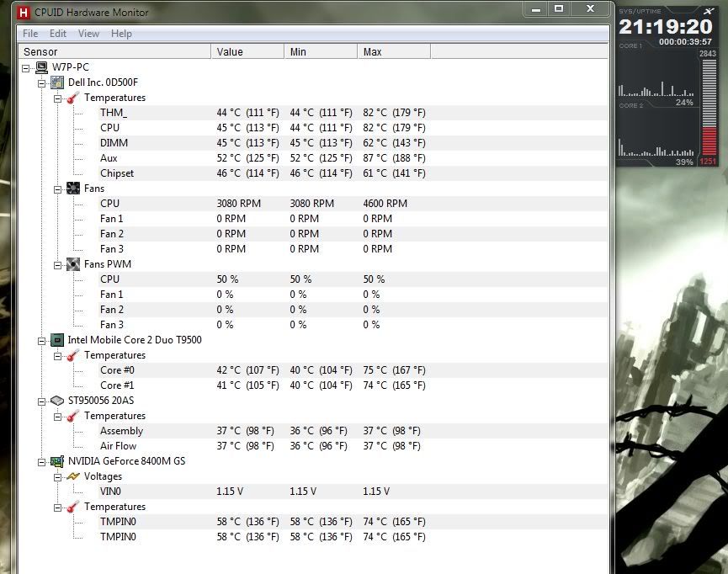Collapse Temperatures under NVIDIA GeForce
The height and width of the screenshot is (574, 728).
pos(57,508)
